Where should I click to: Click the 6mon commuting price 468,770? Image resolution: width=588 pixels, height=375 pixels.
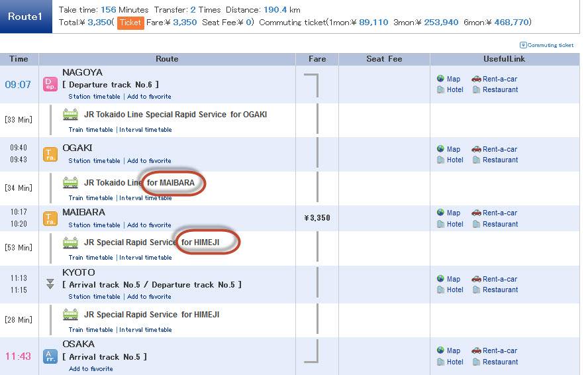(511, 22)
